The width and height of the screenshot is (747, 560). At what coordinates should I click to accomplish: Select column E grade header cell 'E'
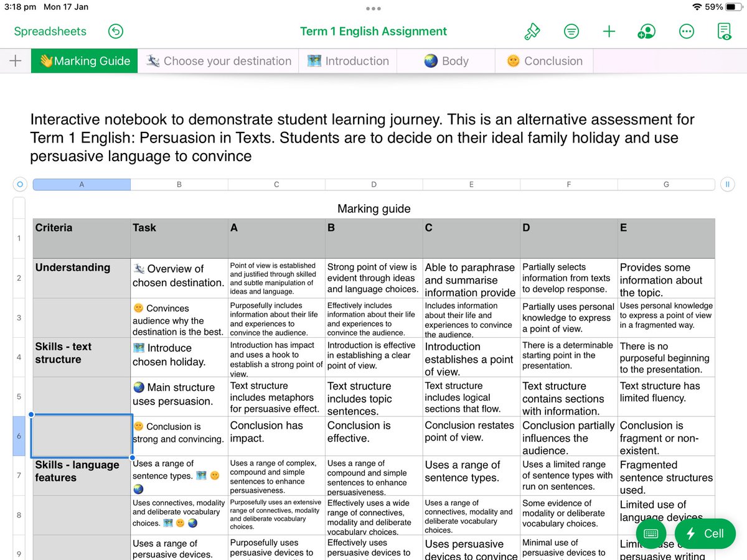click(666, 239)
